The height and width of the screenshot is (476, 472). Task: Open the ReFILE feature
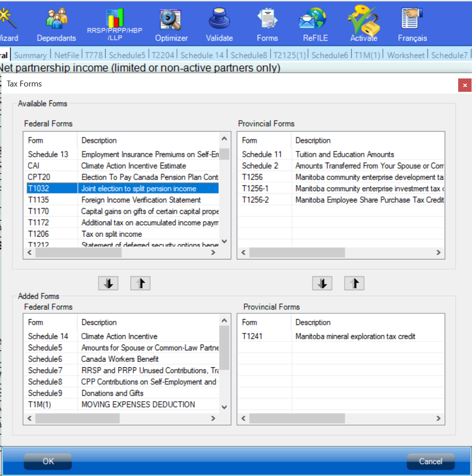pyautogui.click(x=315, y=22)
